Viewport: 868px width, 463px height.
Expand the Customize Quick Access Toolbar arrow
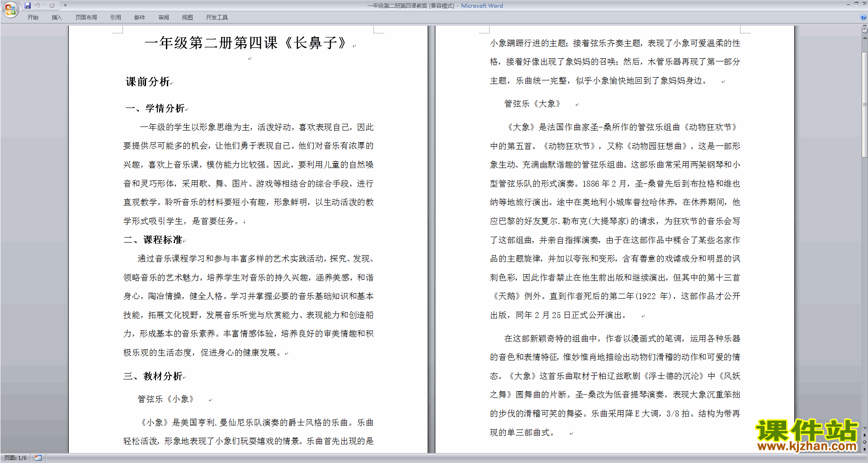(x=65, y=5)
